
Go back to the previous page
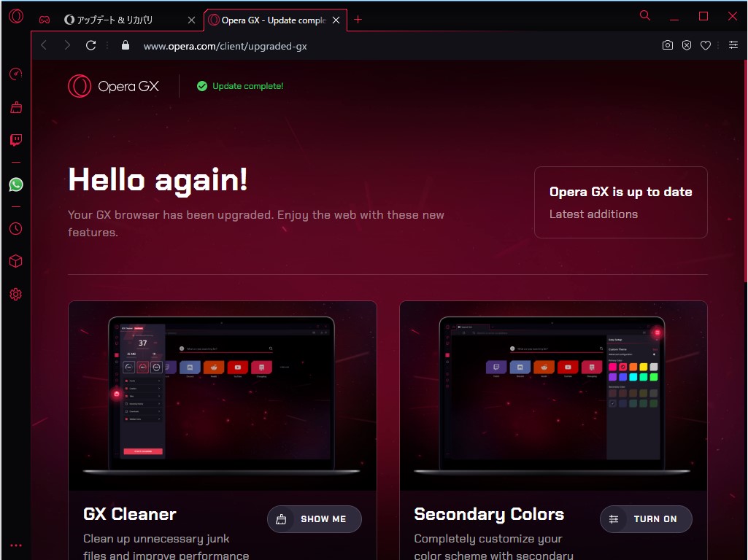pyautogui.click(x=44, y=45)
